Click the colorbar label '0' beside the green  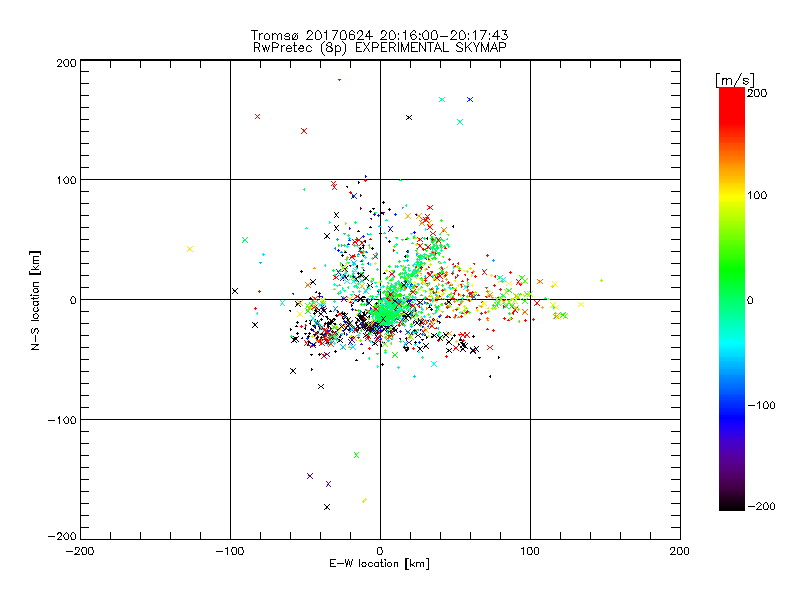click(x=751, y=301)
